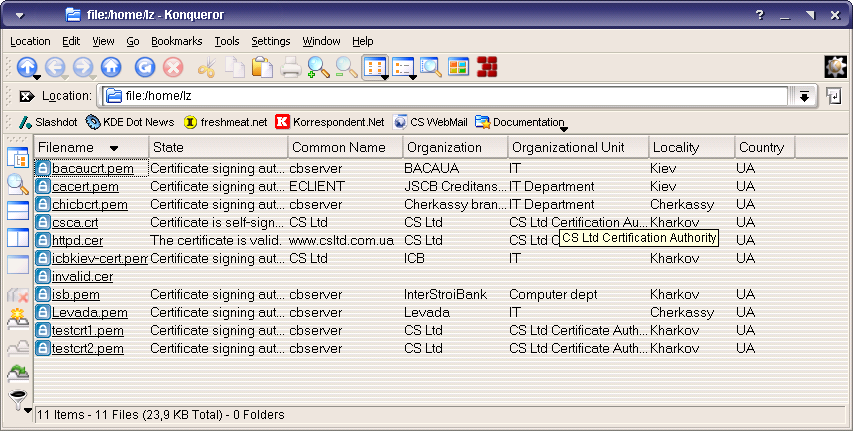This screenshot has width=853, height=431.
Task: Click the title bar help question mark
Action: pos(760,15)
